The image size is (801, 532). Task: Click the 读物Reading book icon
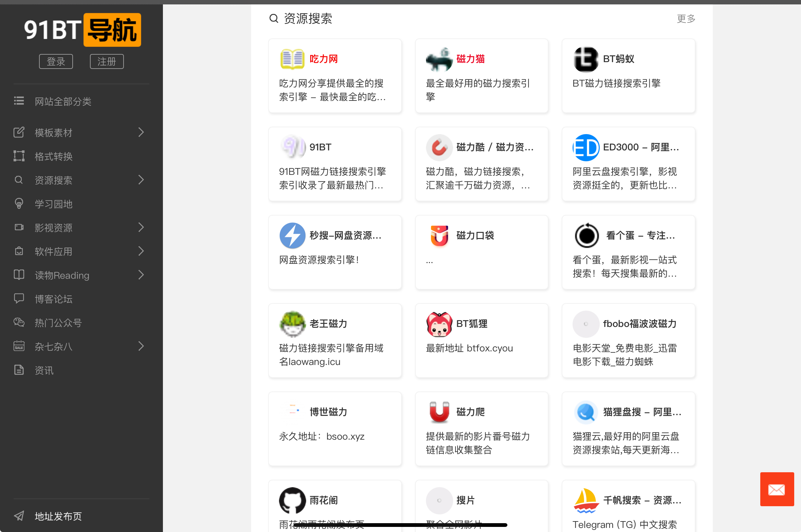coord(19,275)
